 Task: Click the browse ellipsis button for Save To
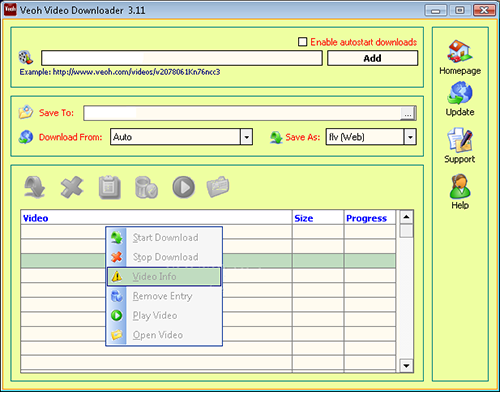408,114
